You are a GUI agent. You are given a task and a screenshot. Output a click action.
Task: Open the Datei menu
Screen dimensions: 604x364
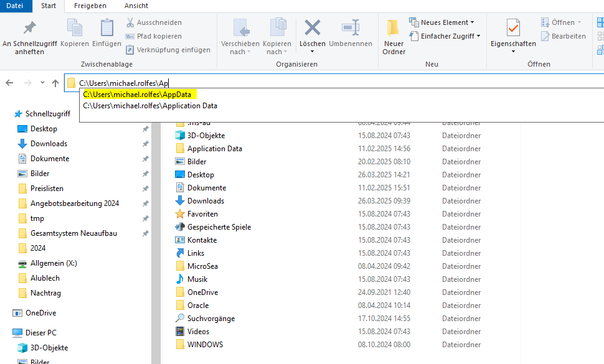pyautogui.click(x=15, y=6)
